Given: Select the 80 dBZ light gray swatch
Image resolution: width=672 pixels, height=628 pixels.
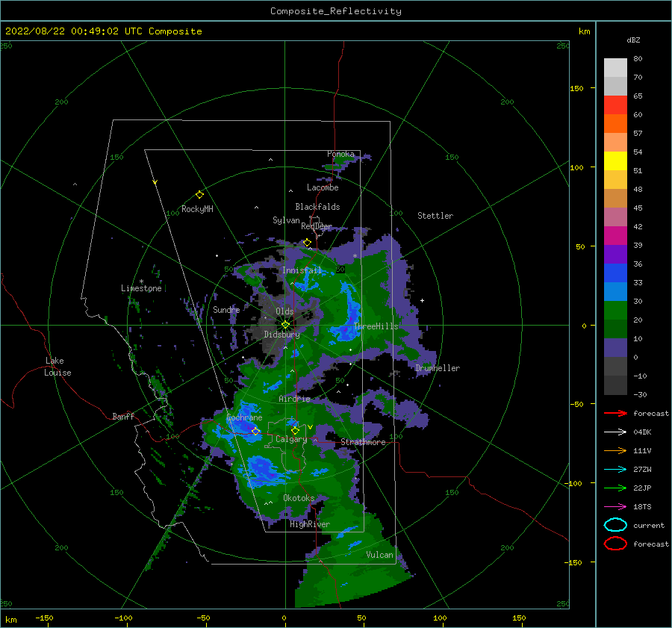Looking at the screenshot, I should (x=615, y=67).
